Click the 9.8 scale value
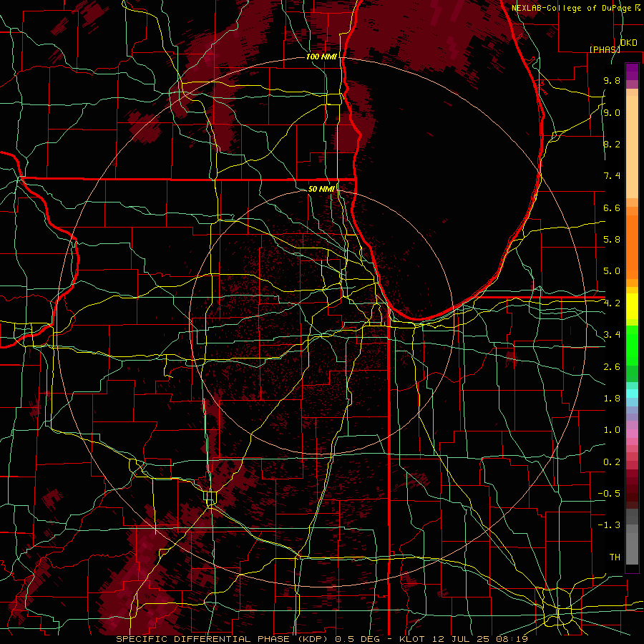 click(x=612, y=80)
